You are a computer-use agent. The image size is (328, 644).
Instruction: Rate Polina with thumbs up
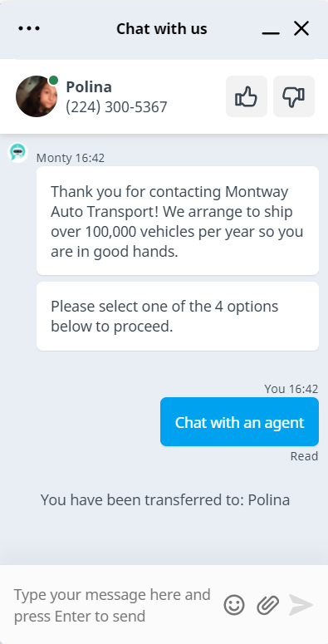pos(247,96)
